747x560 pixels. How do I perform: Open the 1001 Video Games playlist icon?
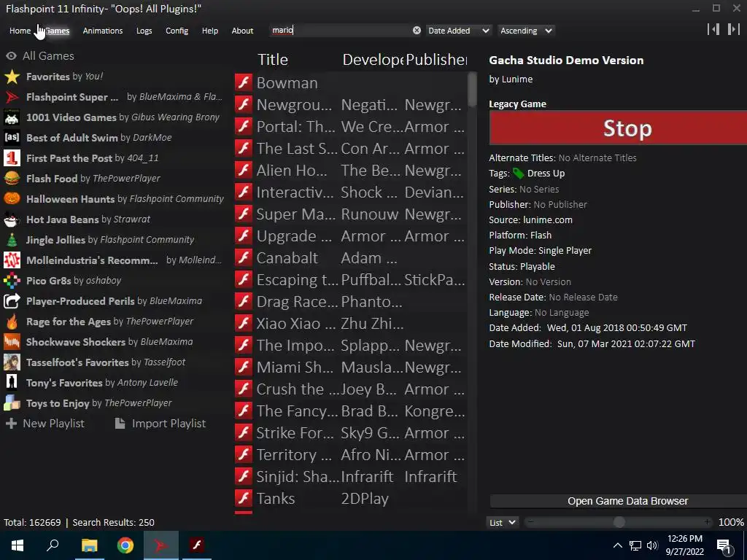tap(12, 117)
